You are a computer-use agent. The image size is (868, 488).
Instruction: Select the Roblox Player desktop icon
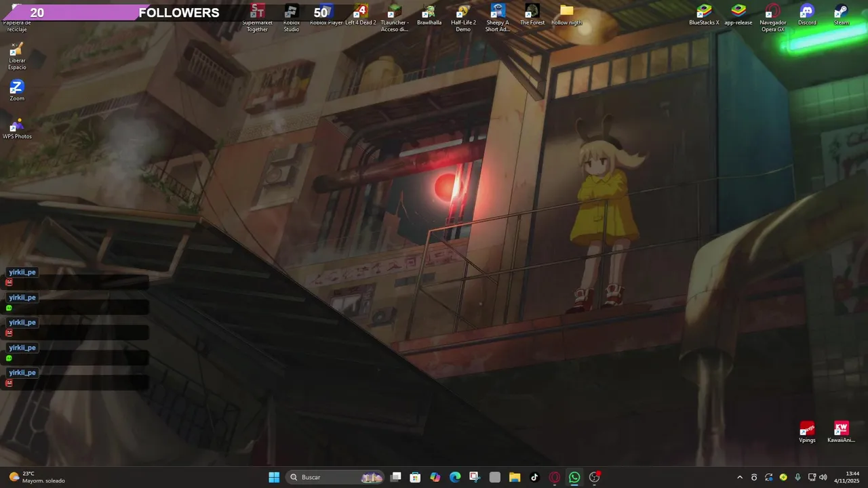pyautogui.click(x=326, y=15)
